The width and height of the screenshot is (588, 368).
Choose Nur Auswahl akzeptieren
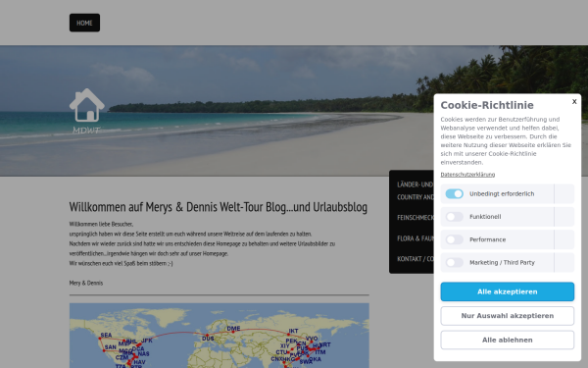(507, 316)
